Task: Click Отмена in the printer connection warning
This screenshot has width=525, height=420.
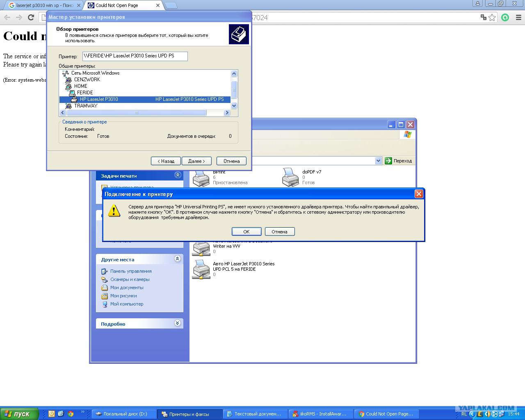Action: 279,232
